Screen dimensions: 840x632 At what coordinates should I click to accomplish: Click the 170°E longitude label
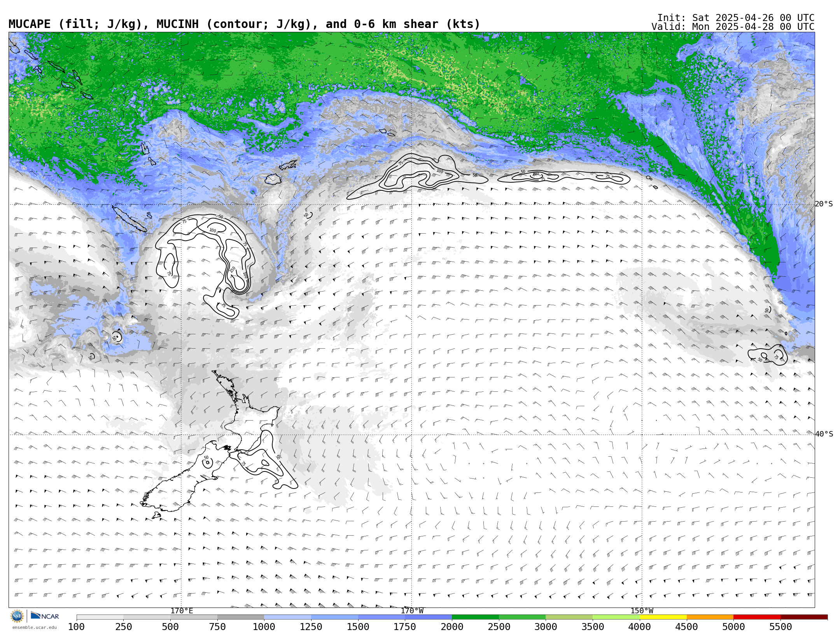point(182,611)
